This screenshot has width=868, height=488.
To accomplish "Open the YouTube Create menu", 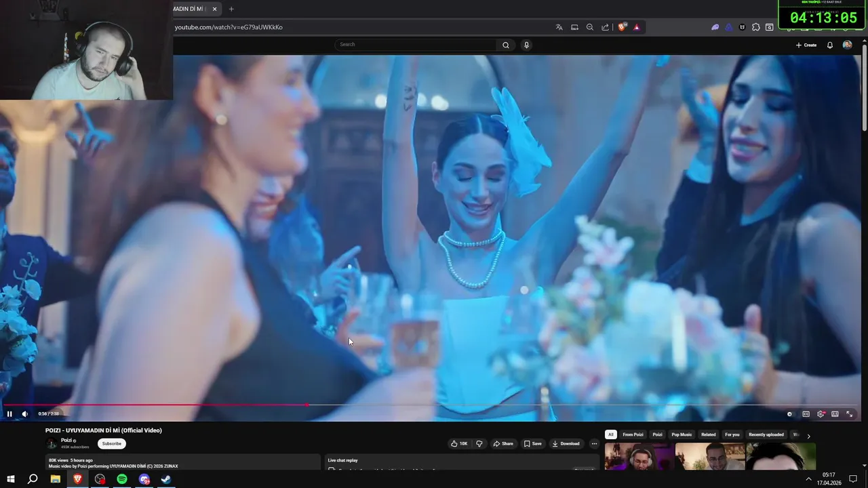I will point(806,45).
